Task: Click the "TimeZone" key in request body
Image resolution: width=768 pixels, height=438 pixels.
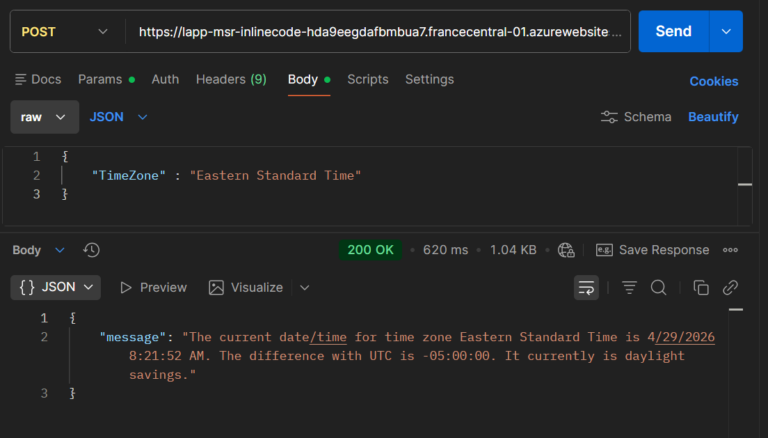Action: pos(129,175)
